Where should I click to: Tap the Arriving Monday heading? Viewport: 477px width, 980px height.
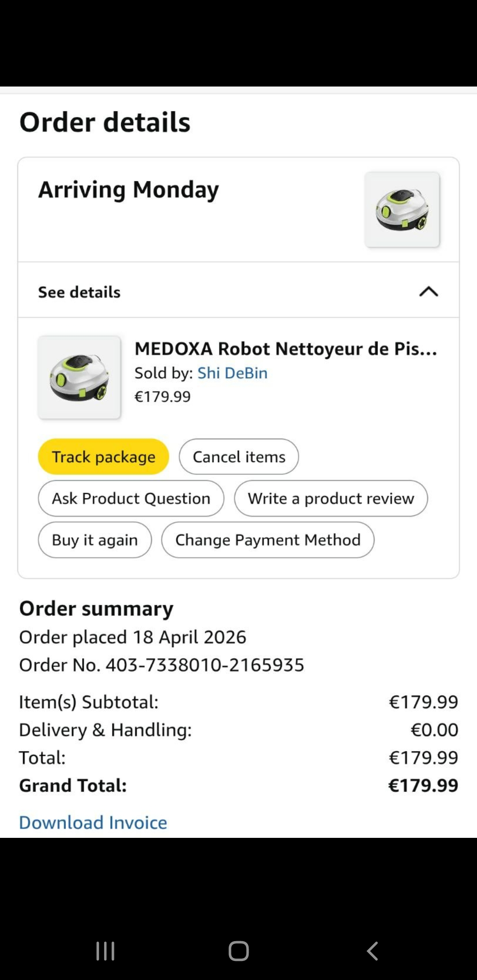point(129,190)
